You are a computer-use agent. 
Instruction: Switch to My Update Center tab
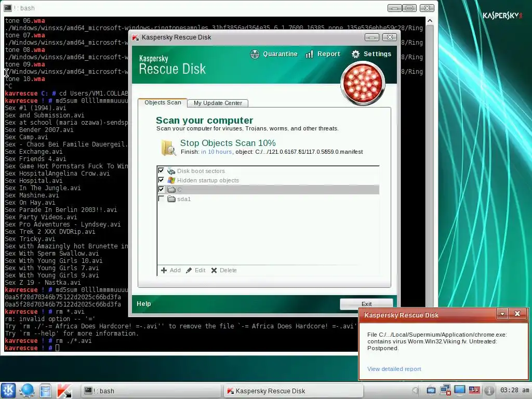218,103
